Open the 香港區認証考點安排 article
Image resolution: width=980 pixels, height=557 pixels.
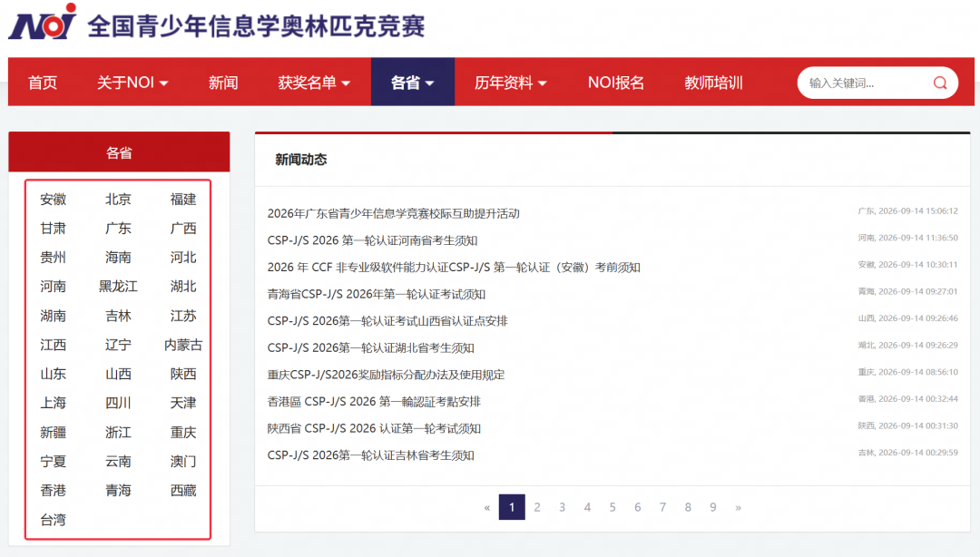point(374,402)
